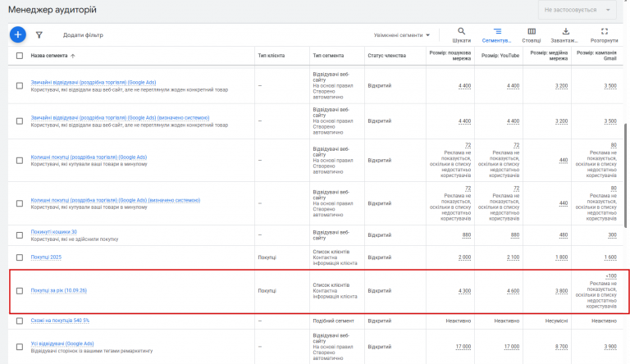This screenshot has width=630, height=364.
Task: Click the vertical scrollbar on the right edge
Action: [x=625, y=176]
